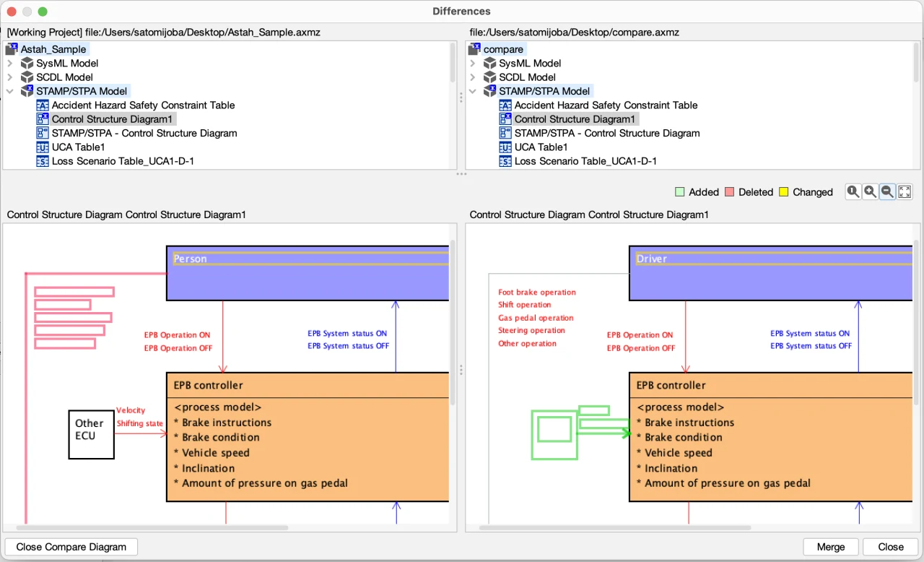924x562 pixels.
Task: Click STAMP/STPA diagram icon in left tree
Action: click(x=42, y=133)
